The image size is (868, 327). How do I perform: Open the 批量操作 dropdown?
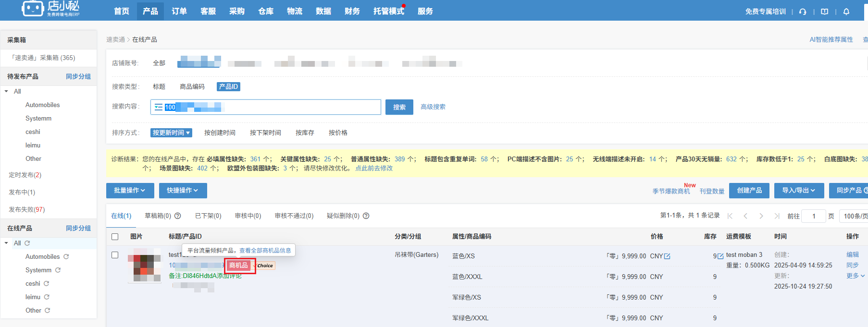click(x=130, y=191)
